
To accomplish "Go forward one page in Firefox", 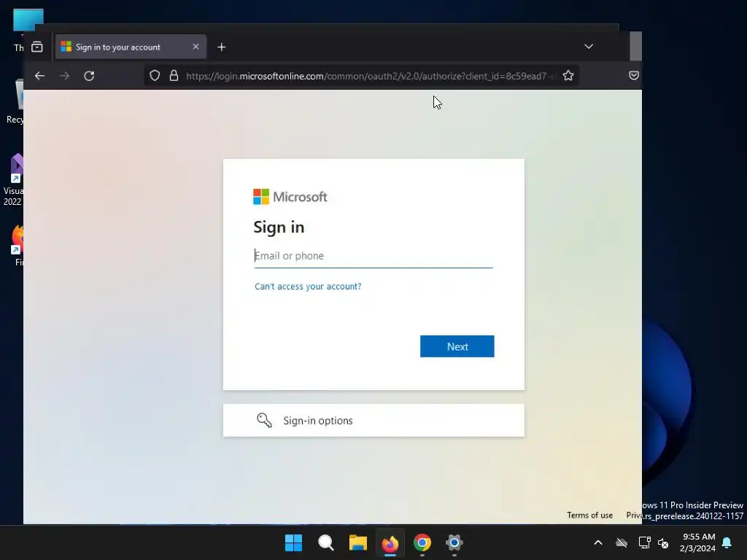I will click(64, 76).
